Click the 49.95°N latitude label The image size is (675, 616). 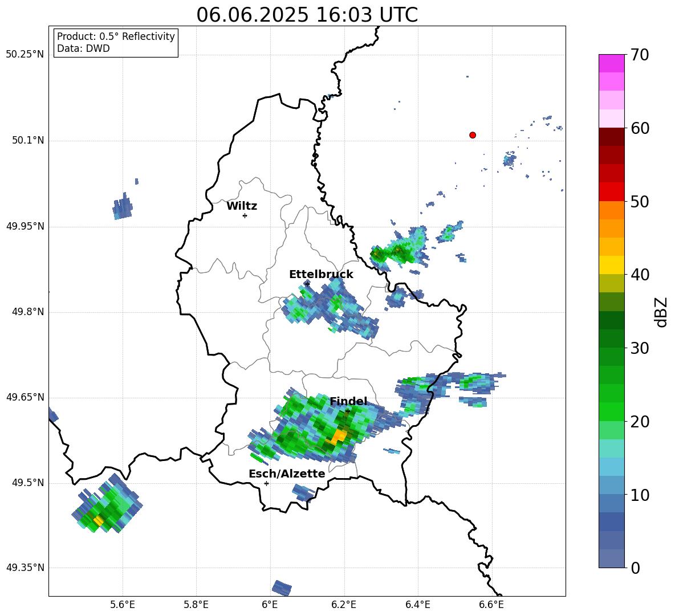(x=25, y=226)
